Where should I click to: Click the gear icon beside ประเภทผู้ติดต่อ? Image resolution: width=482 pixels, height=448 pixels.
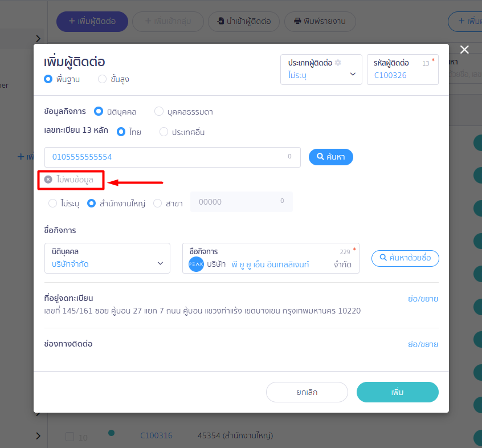(x=338, y=63)
